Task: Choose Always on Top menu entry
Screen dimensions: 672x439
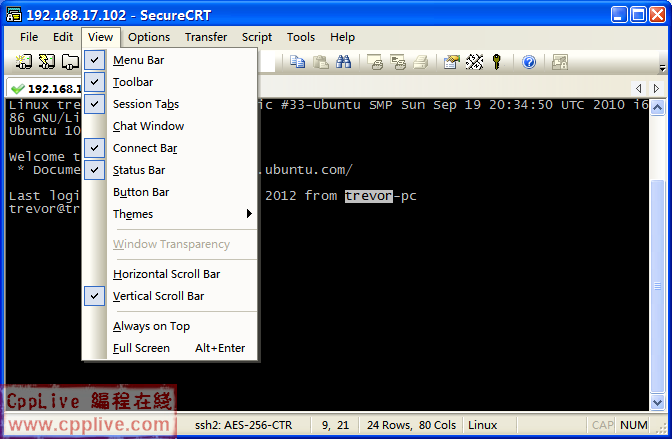Action: (x=151, y=326)
